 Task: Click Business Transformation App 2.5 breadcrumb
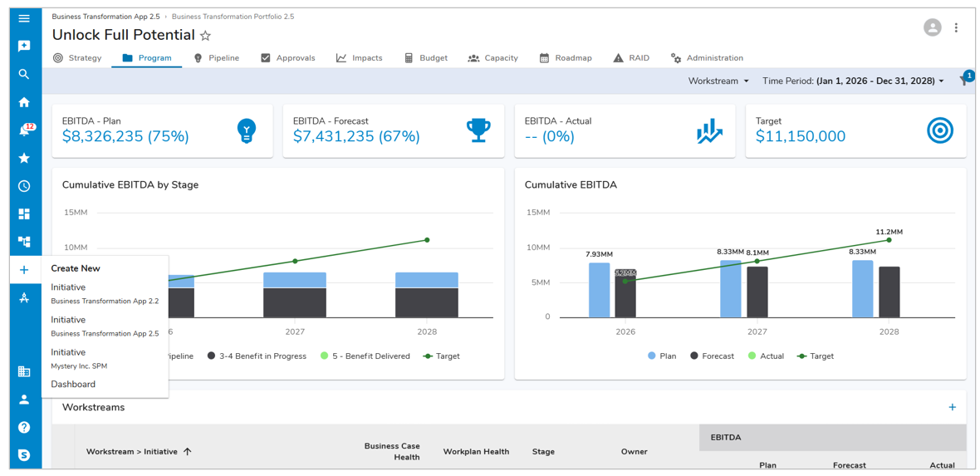click(x=105, y=17)
